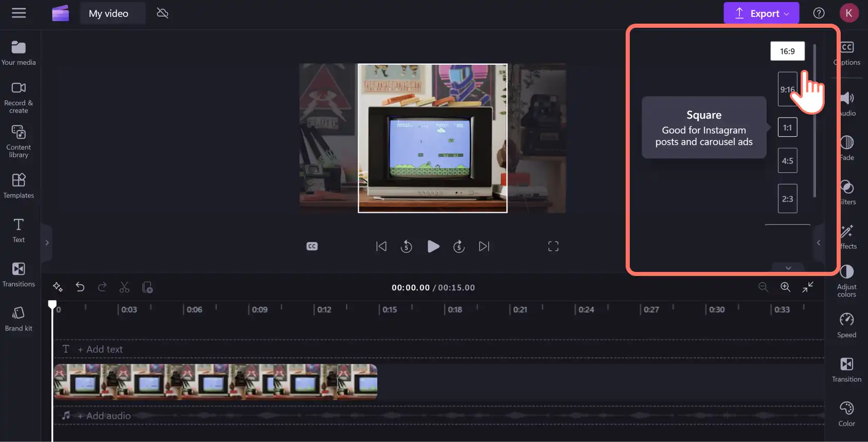Screen dimensions: 868x442
Task: Open Brand kit panel
Action: pyautogui.click(x=19, y=319)
